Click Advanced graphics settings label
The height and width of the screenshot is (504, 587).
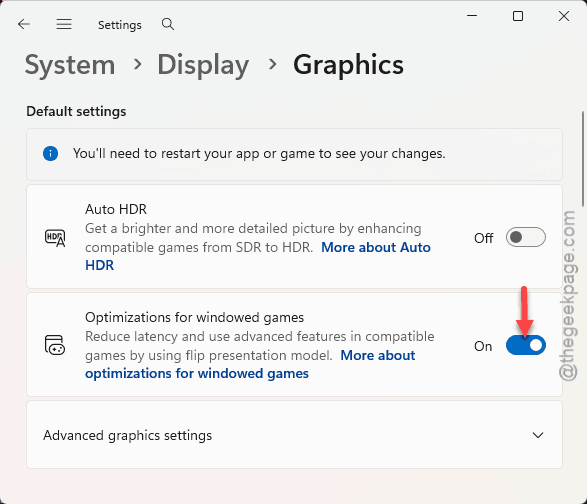[128, 435]
